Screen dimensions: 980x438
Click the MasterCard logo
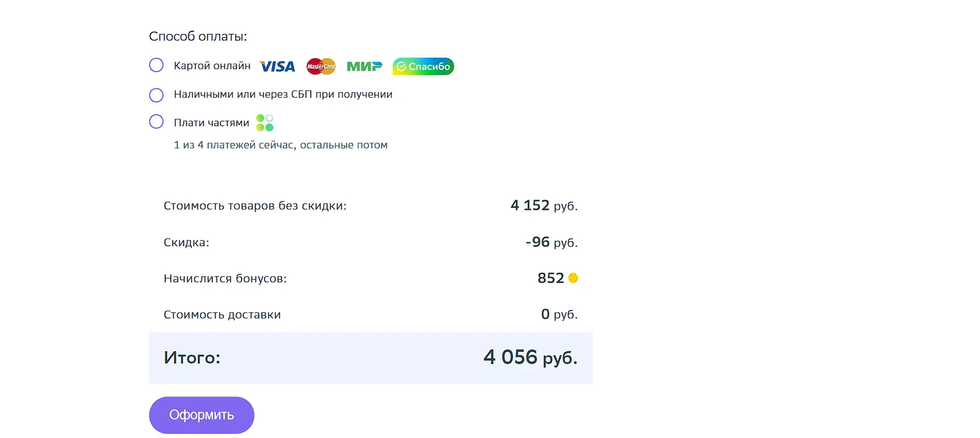pos(321,66)
